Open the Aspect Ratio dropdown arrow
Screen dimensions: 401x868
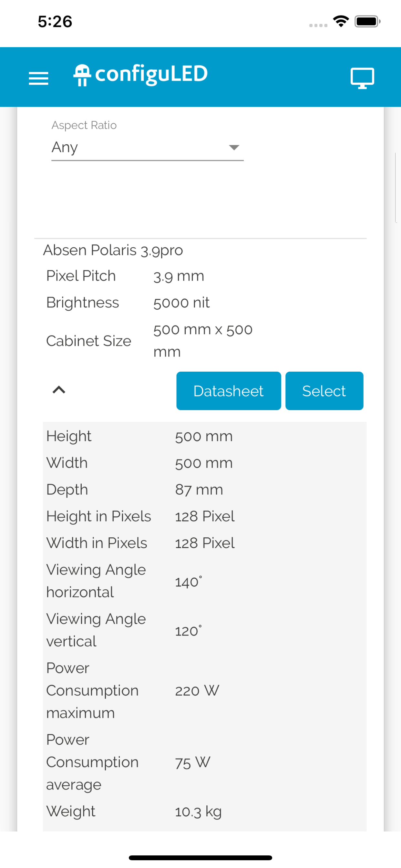click(234, 147)
